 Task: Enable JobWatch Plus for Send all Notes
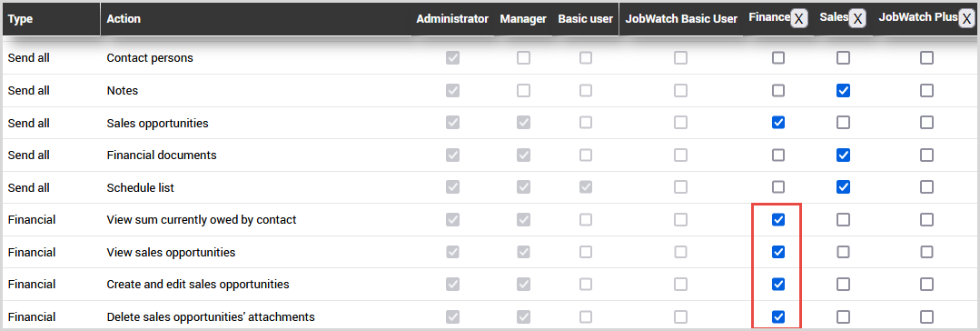(927, 91)
